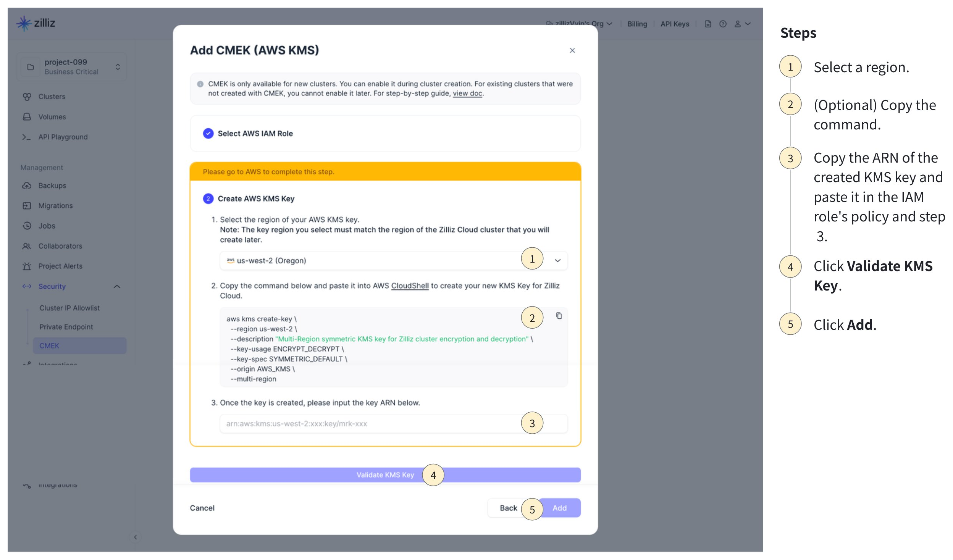Open the documentation page icon
953x560 pixels.
pyautogui.click(x=707, y=24)
